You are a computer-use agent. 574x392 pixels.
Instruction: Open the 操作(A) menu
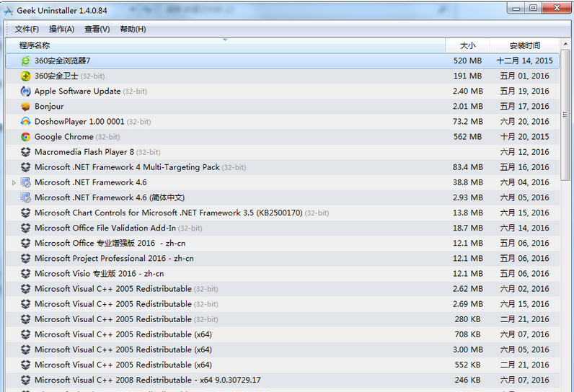coord(61,30)
